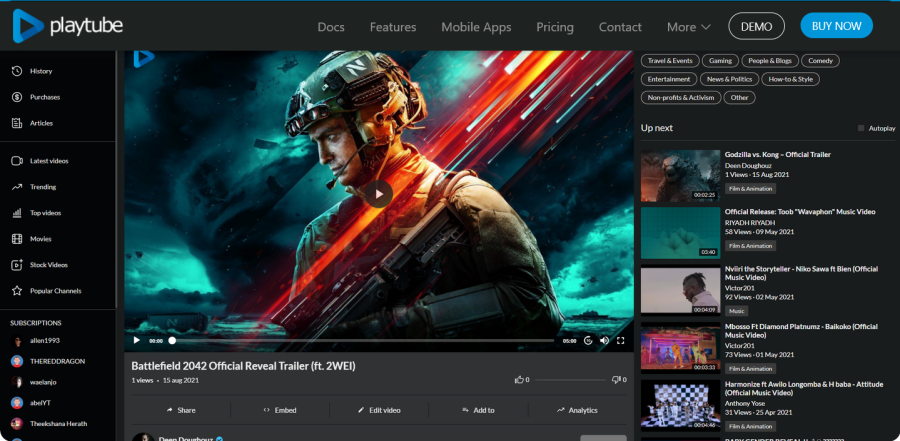Click the like/dislike ratio bar

[x=570, y=380]
